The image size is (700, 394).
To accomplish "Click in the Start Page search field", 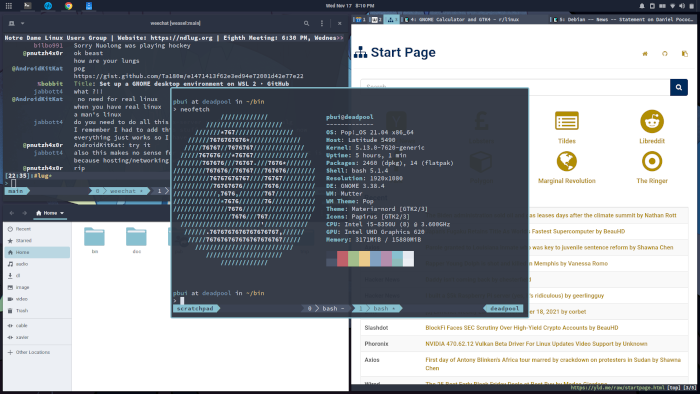I will [515, 87].
